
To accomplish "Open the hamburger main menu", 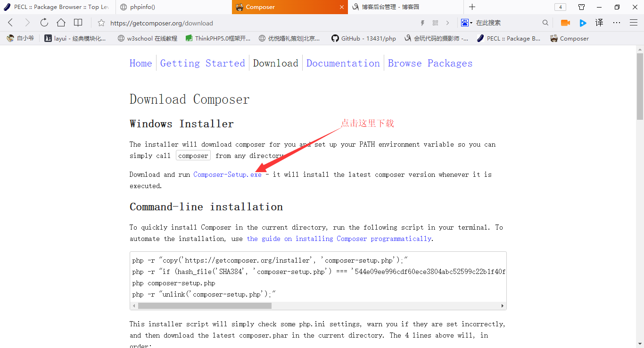I will 634,23.
